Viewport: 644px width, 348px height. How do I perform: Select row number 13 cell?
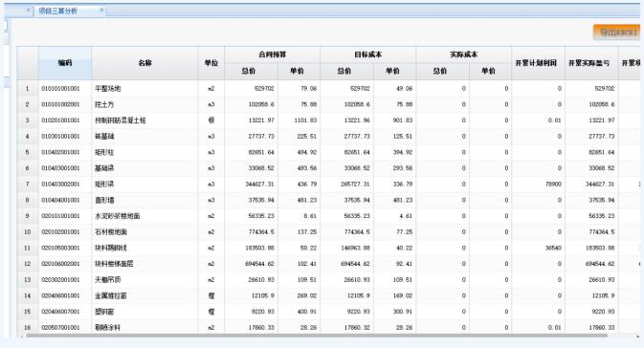coord(28,279)
